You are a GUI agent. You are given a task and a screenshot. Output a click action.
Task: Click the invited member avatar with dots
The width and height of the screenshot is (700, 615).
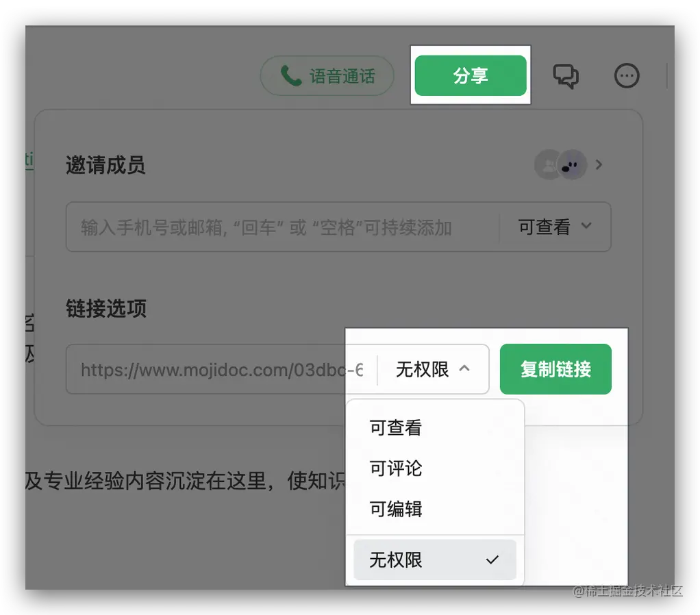coord(572,164)
